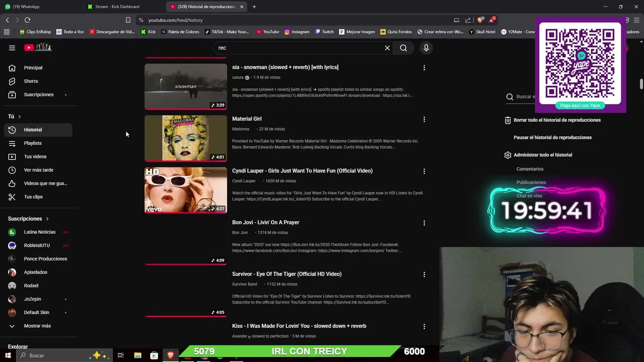Open RobleisIUTU channel
Viewport: 644px width, 362px height.
click(x=39, y=245)
